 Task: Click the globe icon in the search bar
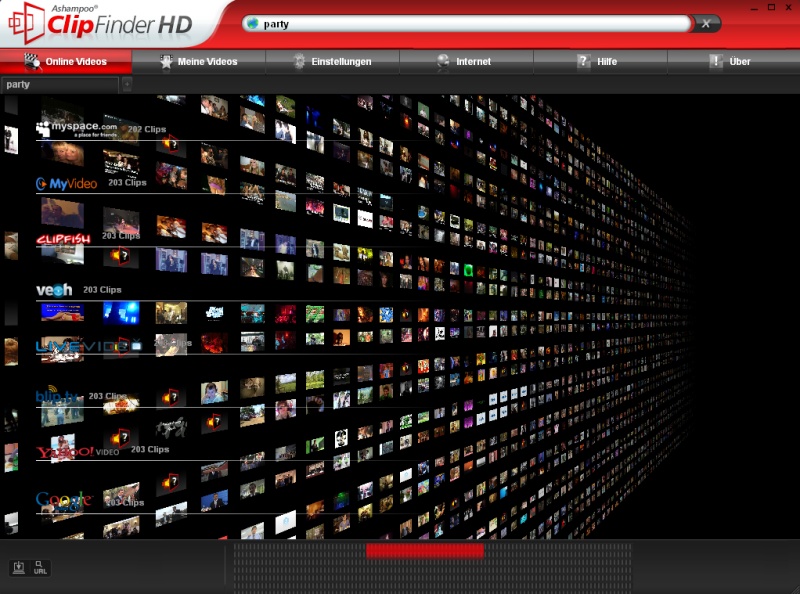252,23
